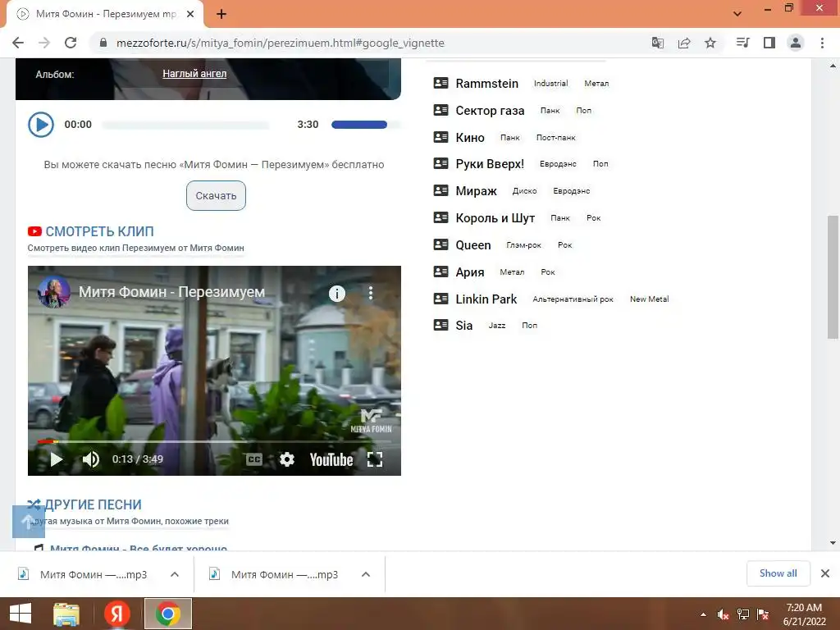The image size is (840, 630).
Task: Click the video channel avatar
Action: point(54,293)
